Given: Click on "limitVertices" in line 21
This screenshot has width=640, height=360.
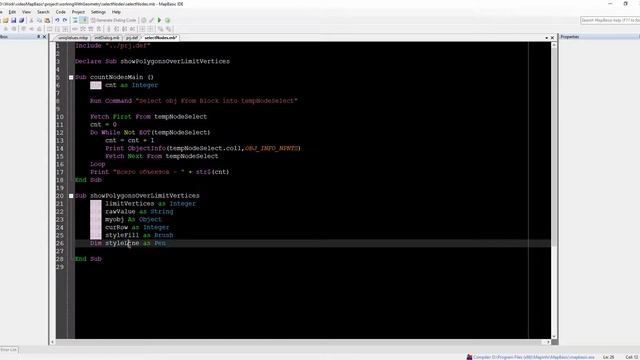Looking at the screenshot, I should coord(130,204).
